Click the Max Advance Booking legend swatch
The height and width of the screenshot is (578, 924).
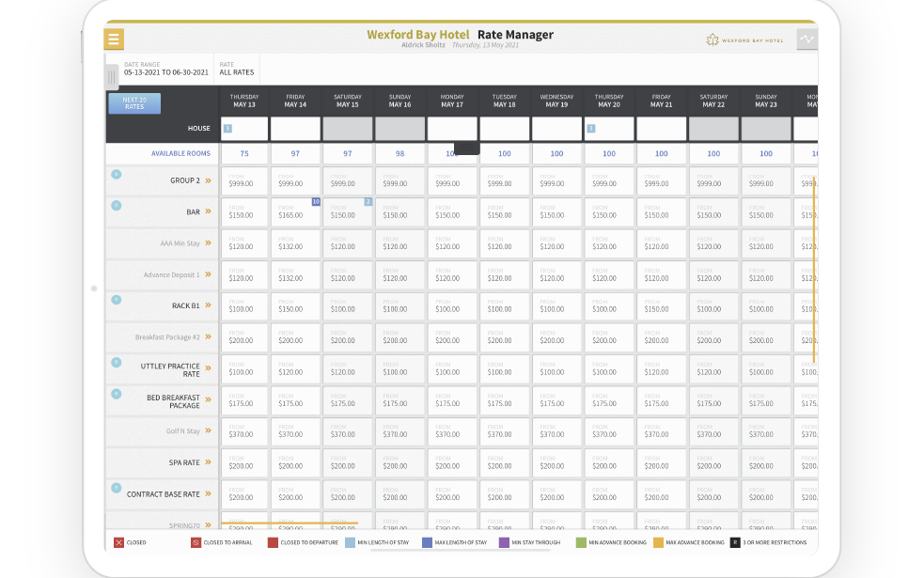point(658,542)
